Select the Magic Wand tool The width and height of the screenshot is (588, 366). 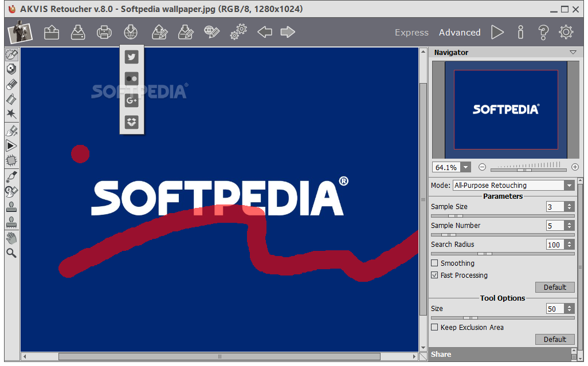point(11,113)
